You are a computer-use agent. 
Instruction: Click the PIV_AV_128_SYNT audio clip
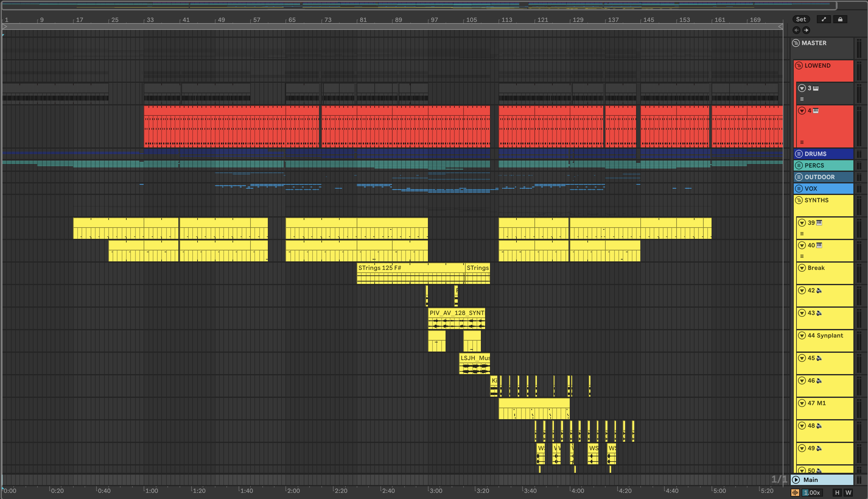tap(456, 313)
